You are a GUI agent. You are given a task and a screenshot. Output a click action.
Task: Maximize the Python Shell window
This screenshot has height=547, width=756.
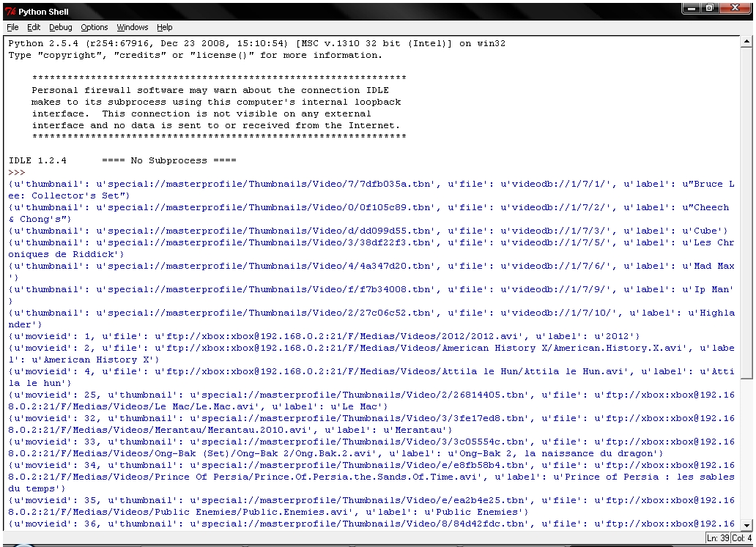tap(709, 10)
